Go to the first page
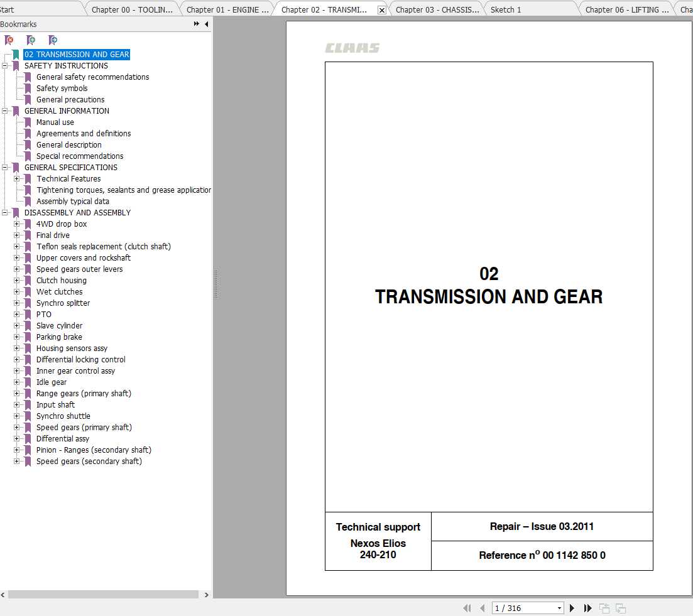693x616 pixels. click(x=467, y=608)
